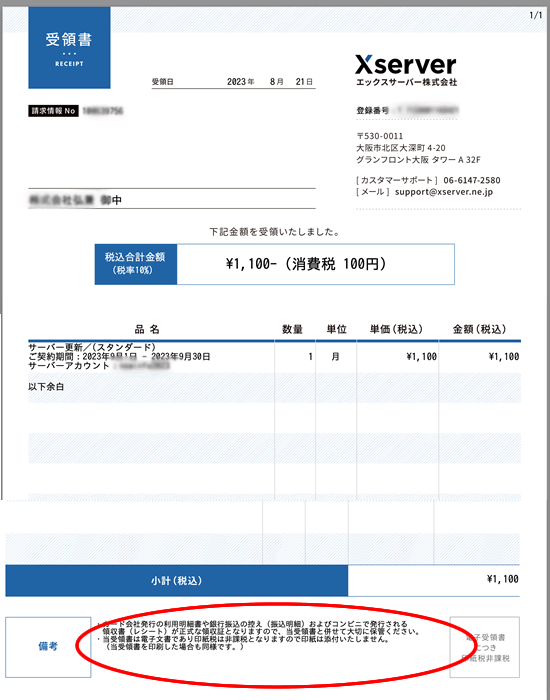Click the 単価(税込) column header
The height and width of the screenshot is (700, 550).
click(396, 329)
